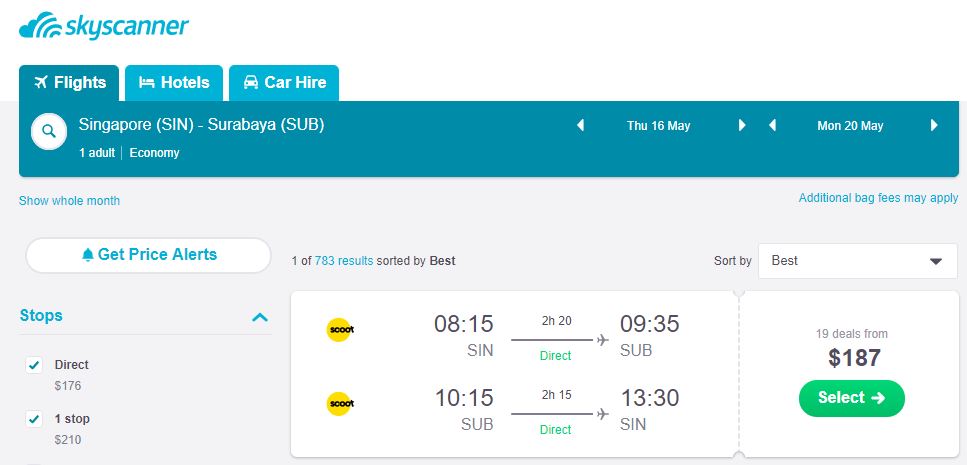
Task: Switch to the Car Hire tab
Action: tap(284, 83)
